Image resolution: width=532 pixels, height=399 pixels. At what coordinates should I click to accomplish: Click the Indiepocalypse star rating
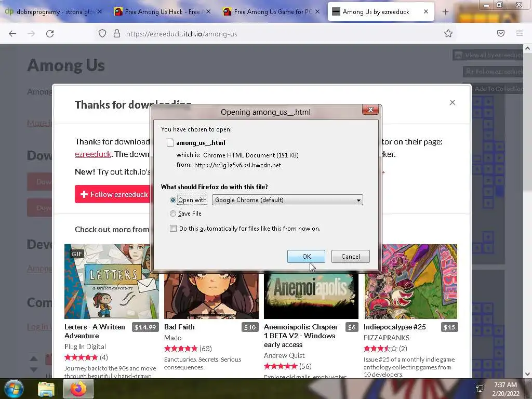pos(380,349)
